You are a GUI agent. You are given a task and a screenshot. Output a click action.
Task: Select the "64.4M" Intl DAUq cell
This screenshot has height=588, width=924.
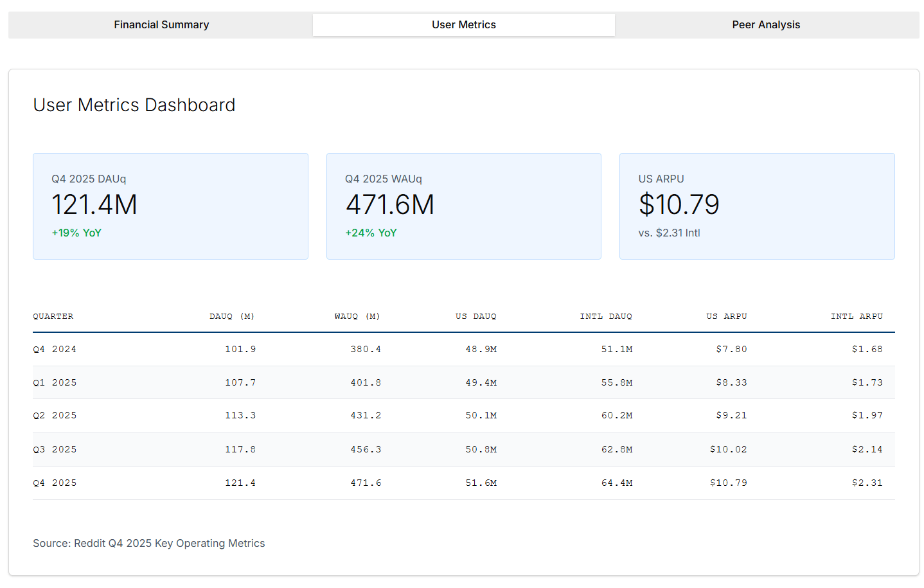click(617, 483)
